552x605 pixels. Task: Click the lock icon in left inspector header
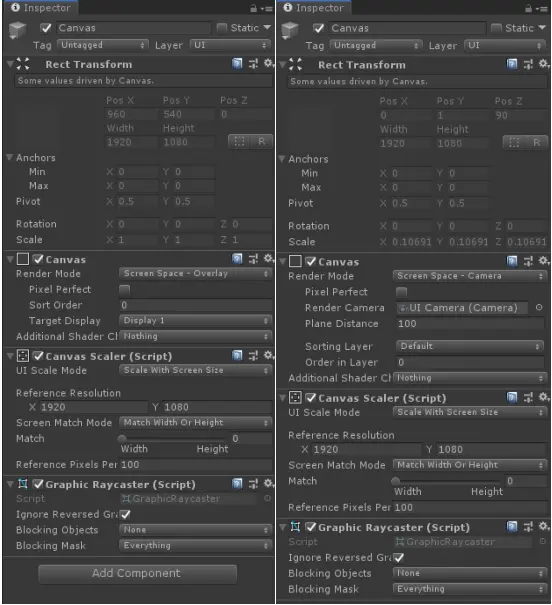point(253,8)
